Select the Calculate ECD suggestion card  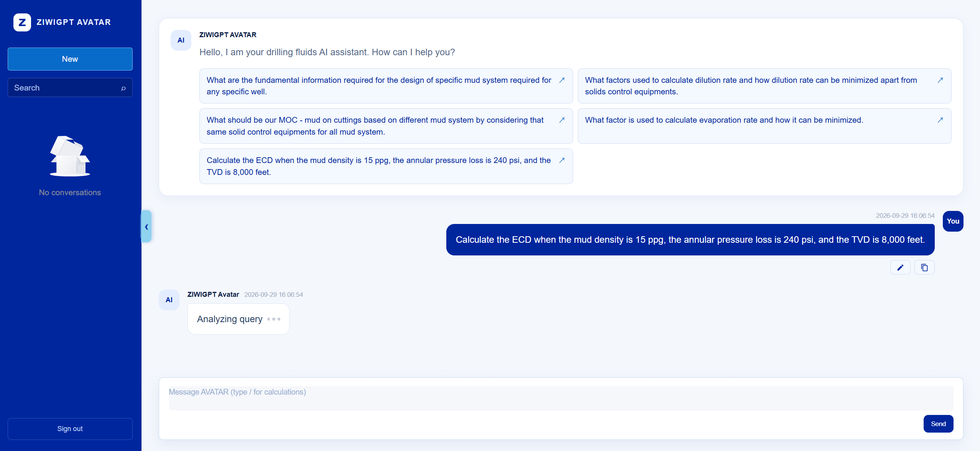click(386, 166)
